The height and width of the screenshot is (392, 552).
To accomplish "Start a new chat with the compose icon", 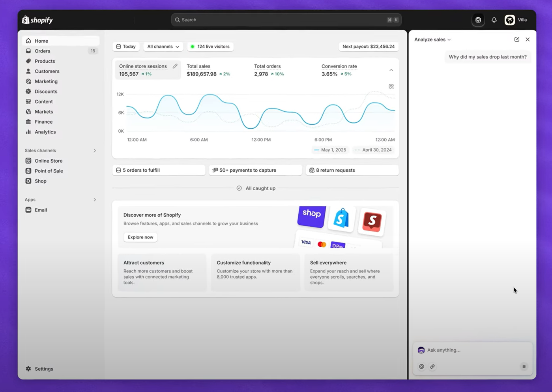I will 516,39.
